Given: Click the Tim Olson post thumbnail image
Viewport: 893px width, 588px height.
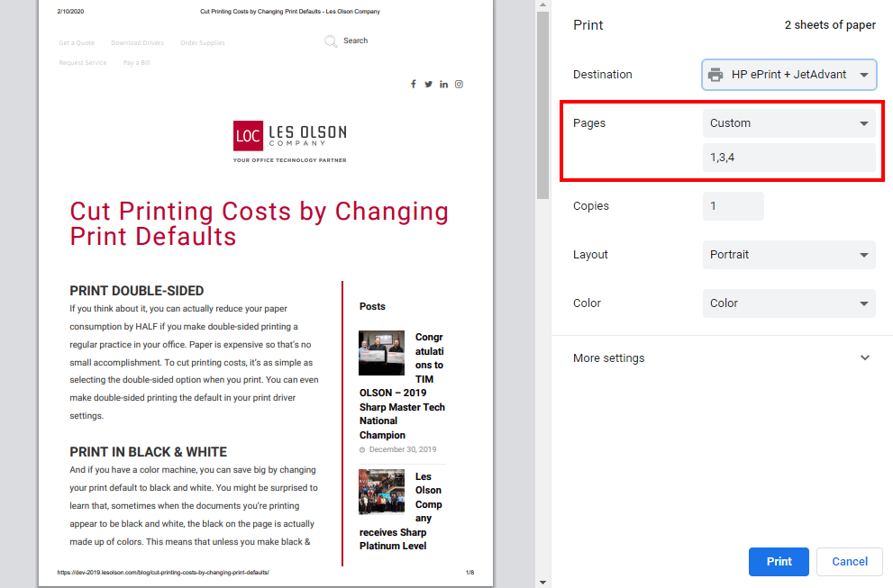Looking at the screenshot, I should [x=381, y=353].
